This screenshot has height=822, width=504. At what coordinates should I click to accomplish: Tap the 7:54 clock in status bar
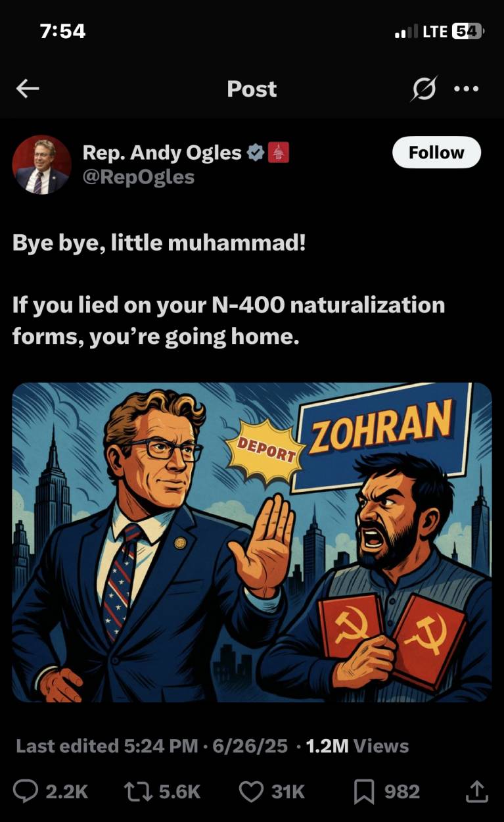[x=62, y=31]
